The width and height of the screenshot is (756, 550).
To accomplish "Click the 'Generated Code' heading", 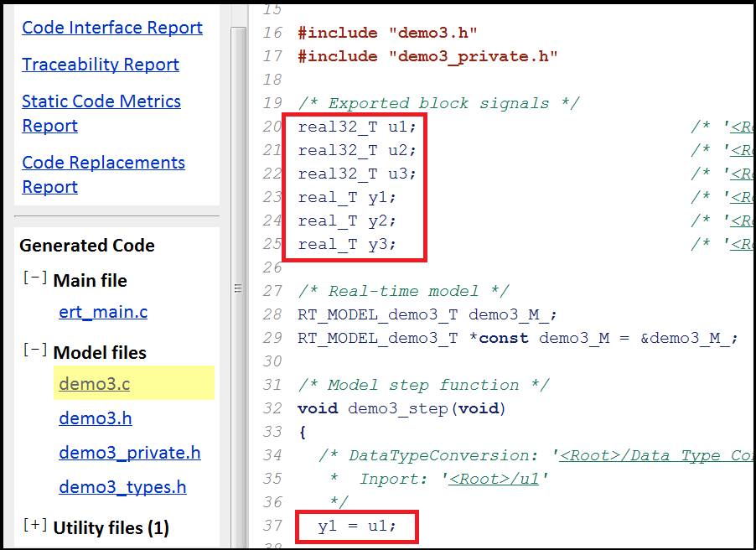I will pyautogui.click(x=87, y=246).
